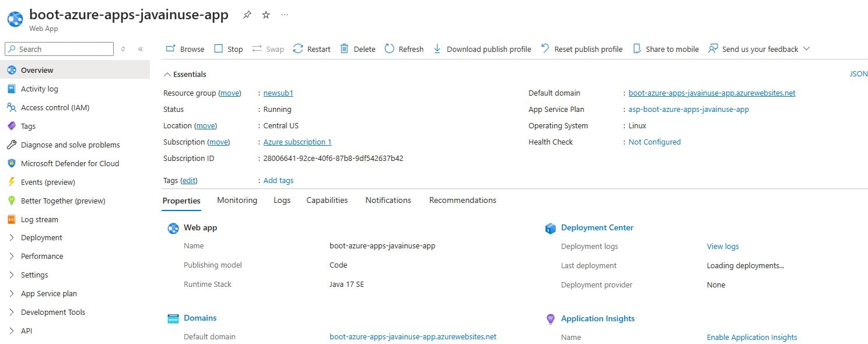The height and width of the screenshot is (344, 868).
Task: Click the Java 17 SE runtime stack value
Action: point(346,284)
